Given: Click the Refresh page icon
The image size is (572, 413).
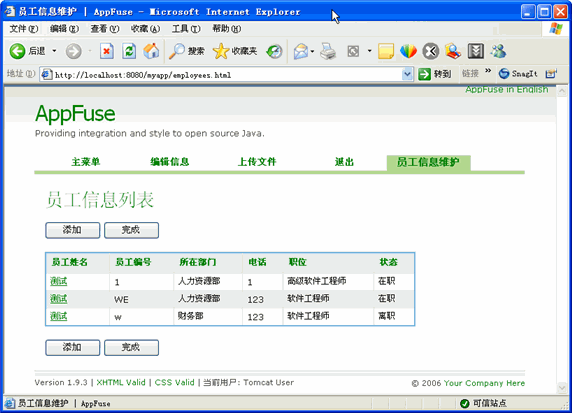Looking at the screenshot, I should point(129,51).
